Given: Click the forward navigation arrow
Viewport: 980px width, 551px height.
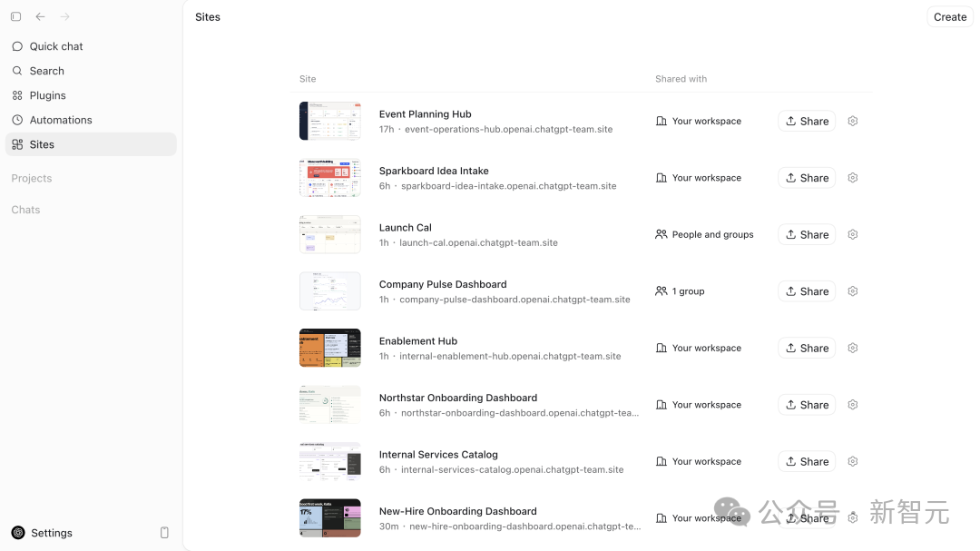Looking at the screenshot, I should [65, 17].
